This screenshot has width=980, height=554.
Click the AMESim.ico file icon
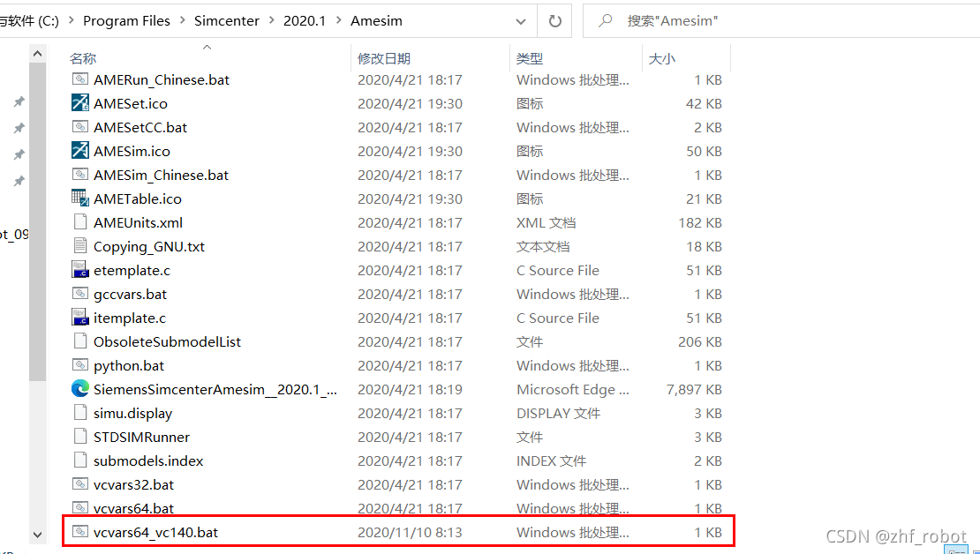coord(80,151)
